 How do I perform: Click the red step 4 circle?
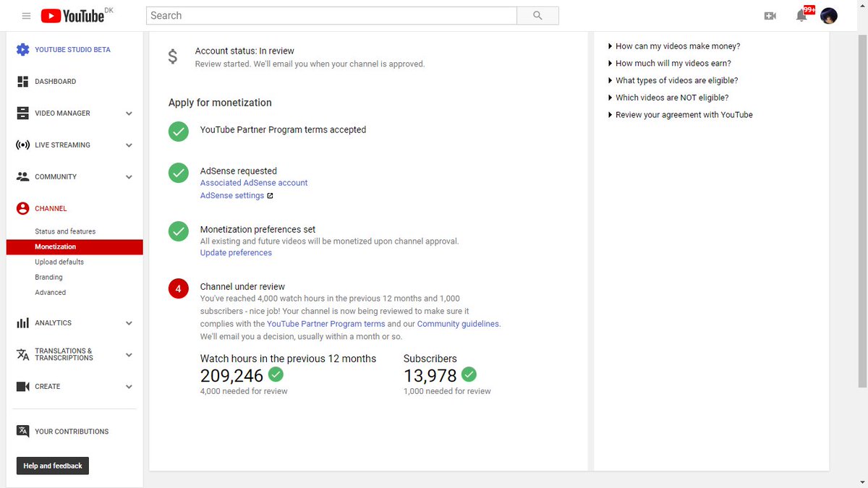coord(179,288)
